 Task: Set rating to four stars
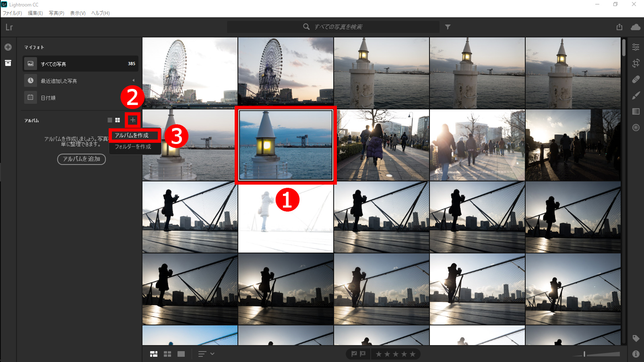(x=404, y=354)
